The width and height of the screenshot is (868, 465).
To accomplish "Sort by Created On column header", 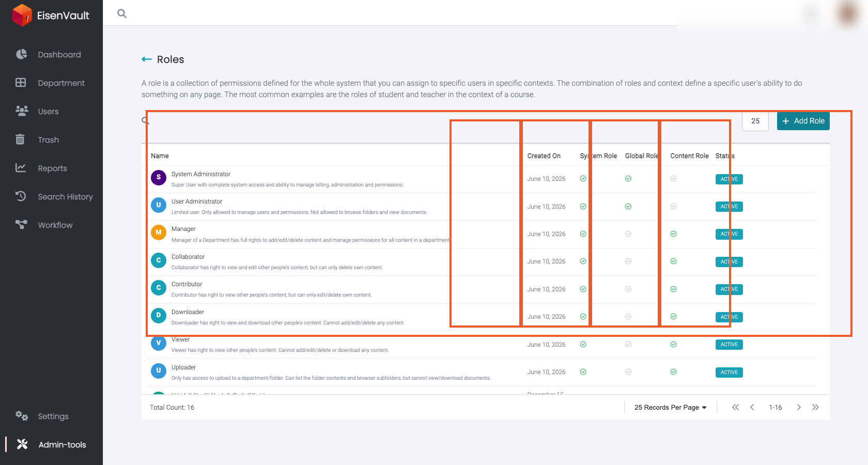I will pos(544,156).
